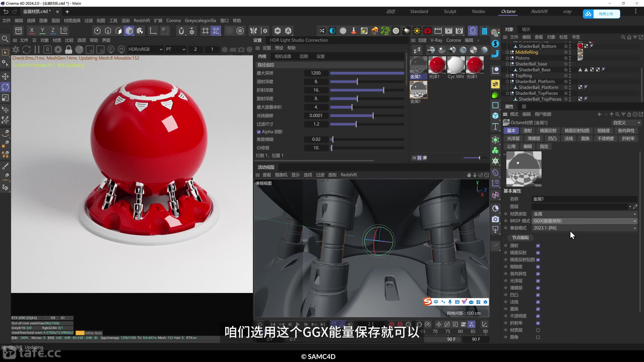The width and height of the screenshot is (644, 362).
Task: Click the search magnifier icon at top left
Action: tap(5, 39)
